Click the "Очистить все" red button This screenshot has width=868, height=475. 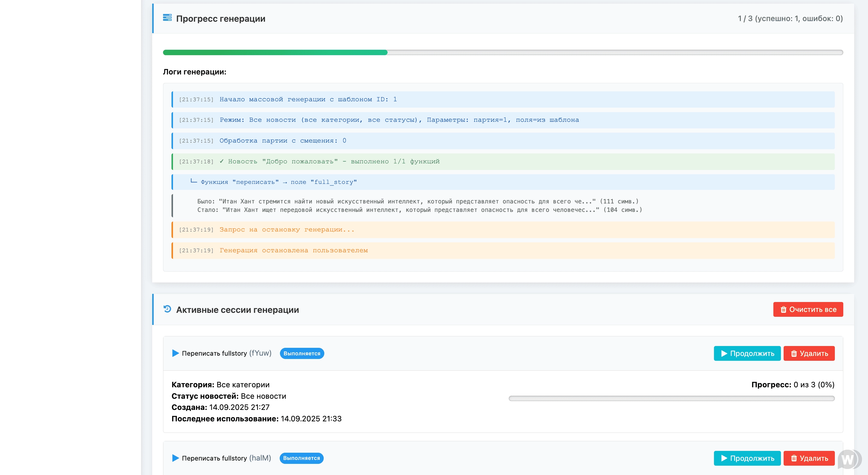tap(808, 309)
